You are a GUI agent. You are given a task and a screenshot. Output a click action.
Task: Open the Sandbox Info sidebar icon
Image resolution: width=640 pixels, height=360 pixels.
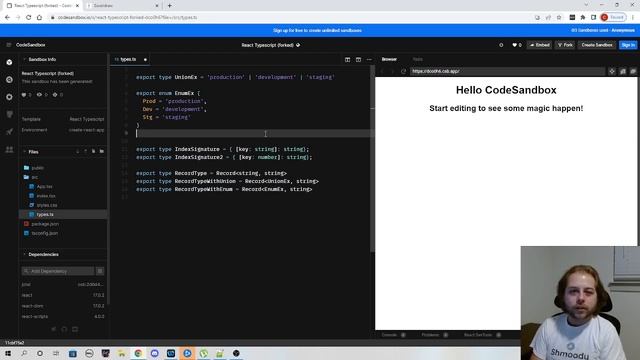[x=9, y=62]
